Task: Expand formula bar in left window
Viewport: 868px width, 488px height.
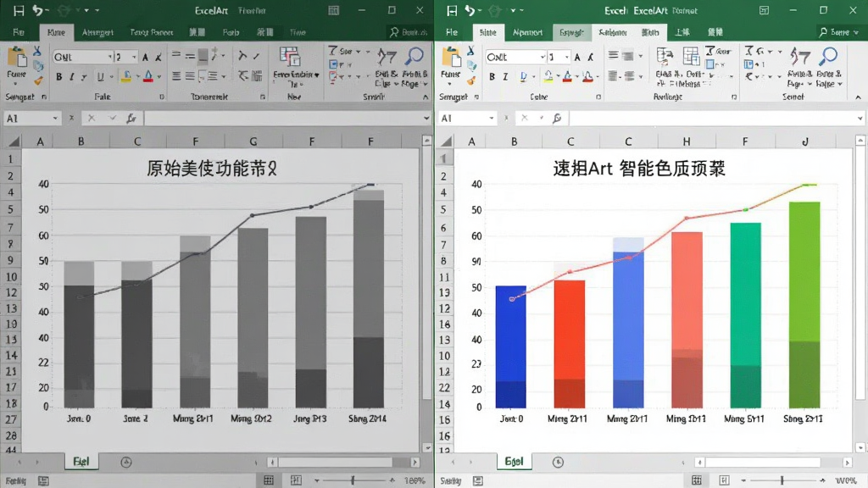Action: [426, 118]
